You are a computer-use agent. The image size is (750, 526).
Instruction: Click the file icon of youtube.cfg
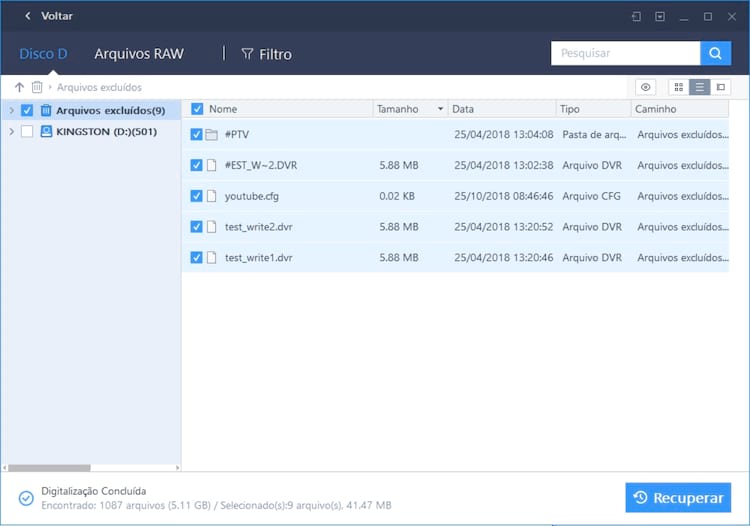211,196
